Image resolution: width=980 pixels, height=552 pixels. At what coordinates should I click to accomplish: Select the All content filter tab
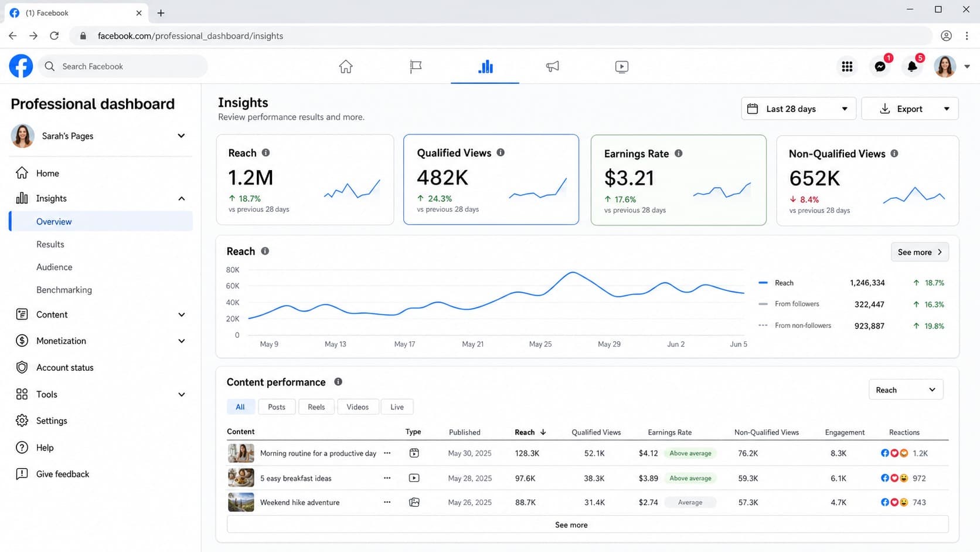coord(240,407)
